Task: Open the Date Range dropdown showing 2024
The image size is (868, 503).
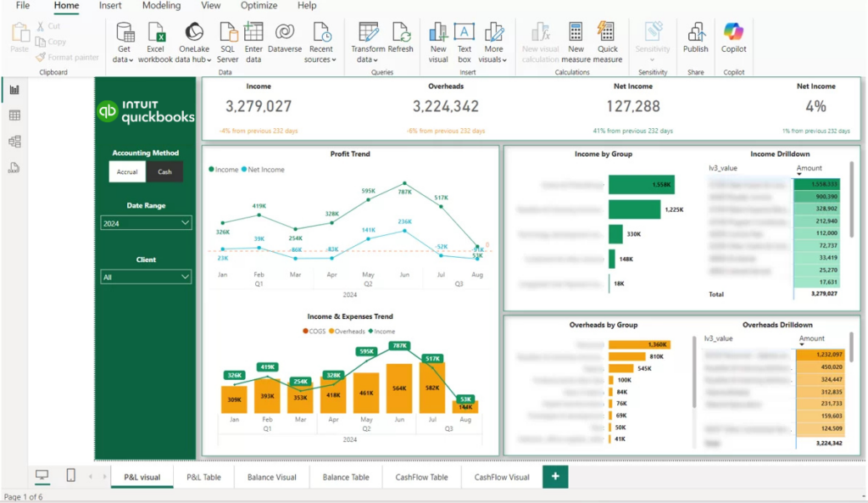Action: coord(146,223)
